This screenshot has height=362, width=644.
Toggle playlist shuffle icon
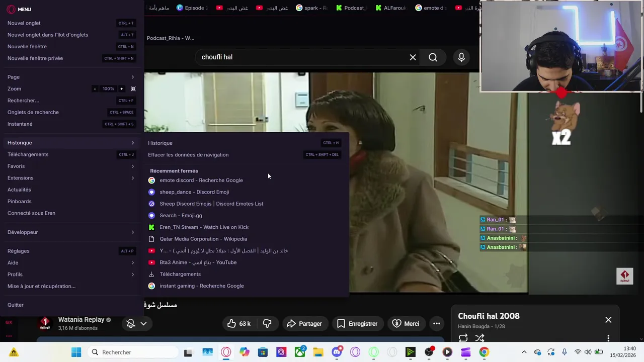[x=479, y=338]
